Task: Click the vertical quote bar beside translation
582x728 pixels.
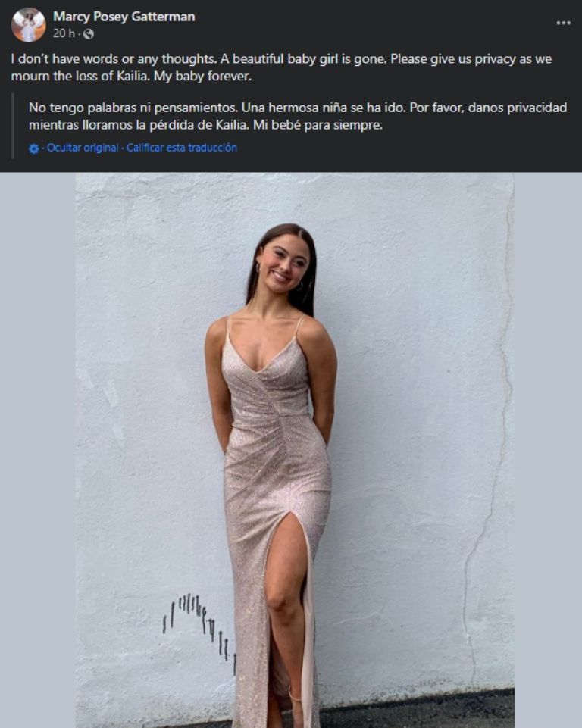Action: pyautogui.click(x=13, y=127)
